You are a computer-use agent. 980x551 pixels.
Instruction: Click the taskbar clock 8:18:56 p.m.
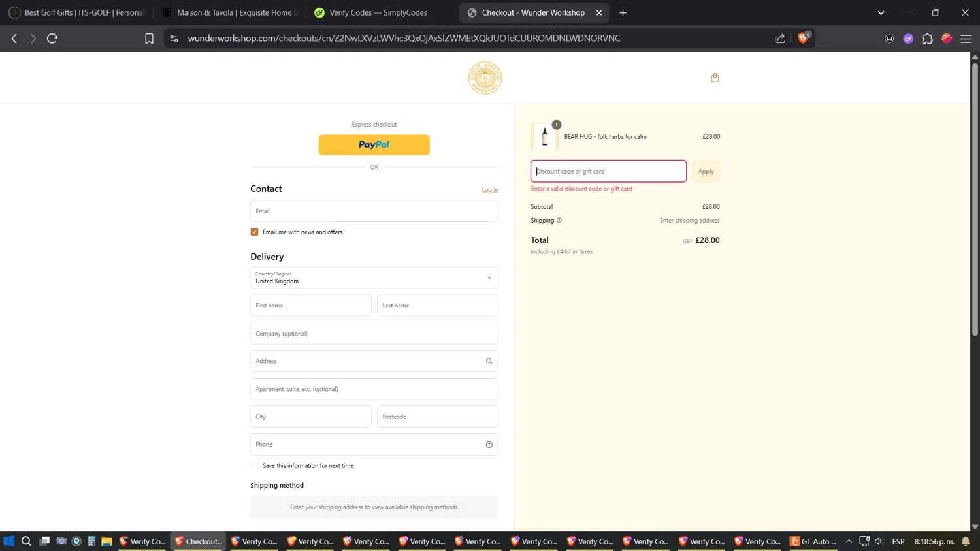pos(934,541)
